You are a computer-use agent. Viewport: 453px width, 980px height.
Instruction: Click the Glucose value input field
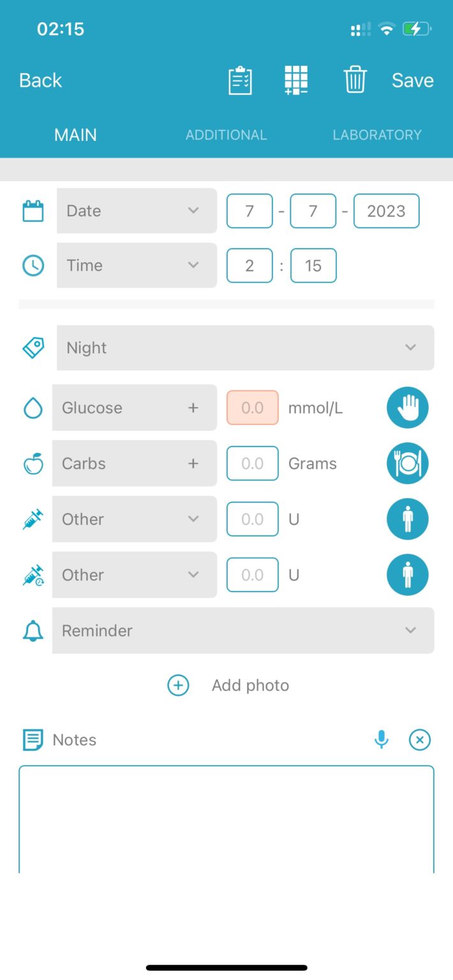coord(252,408)
